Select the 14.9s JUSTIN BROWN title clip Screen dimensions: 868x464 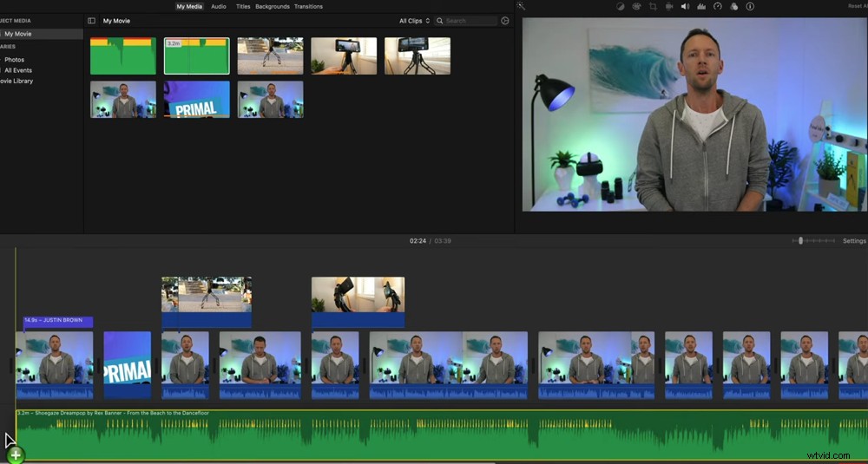coord(58,321)
